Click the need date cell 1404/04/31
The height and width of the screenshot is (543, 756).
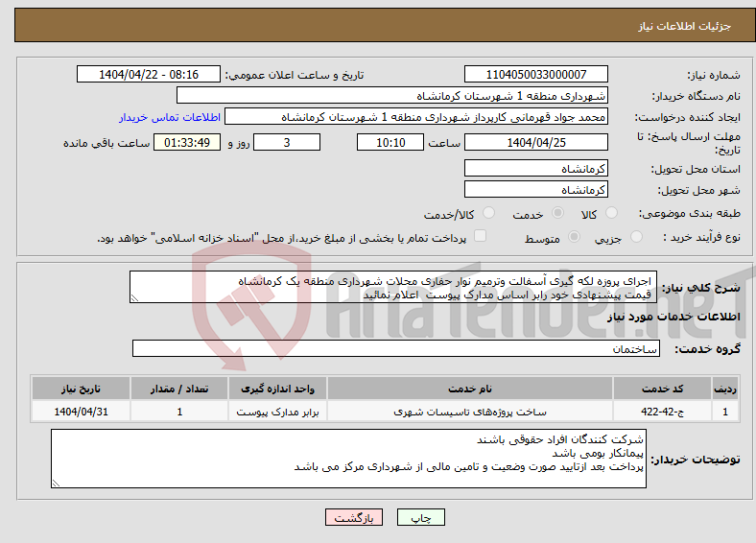point(81,412)
